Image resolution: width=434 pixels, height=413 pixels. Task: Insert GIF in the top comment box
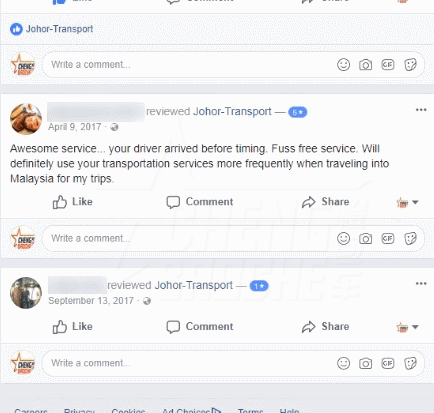click(388, 64)
